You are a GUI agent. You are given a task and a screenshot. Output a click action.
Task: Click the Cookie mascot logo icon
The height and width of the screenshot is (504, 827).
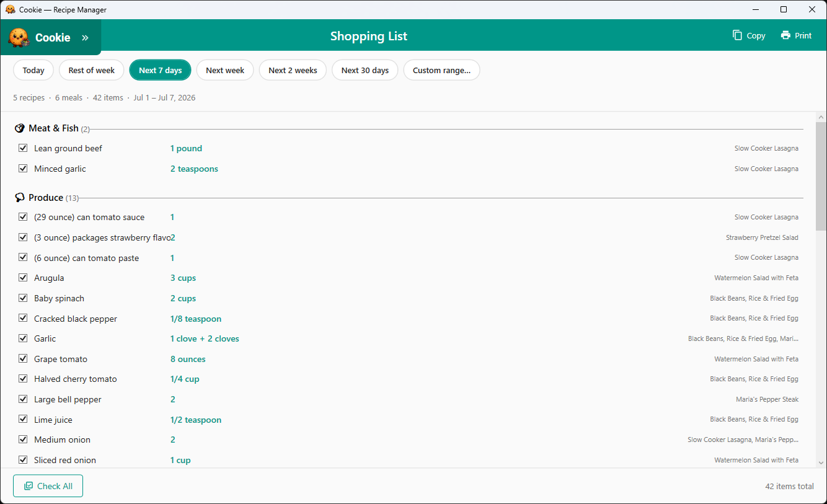pos(19,37)
